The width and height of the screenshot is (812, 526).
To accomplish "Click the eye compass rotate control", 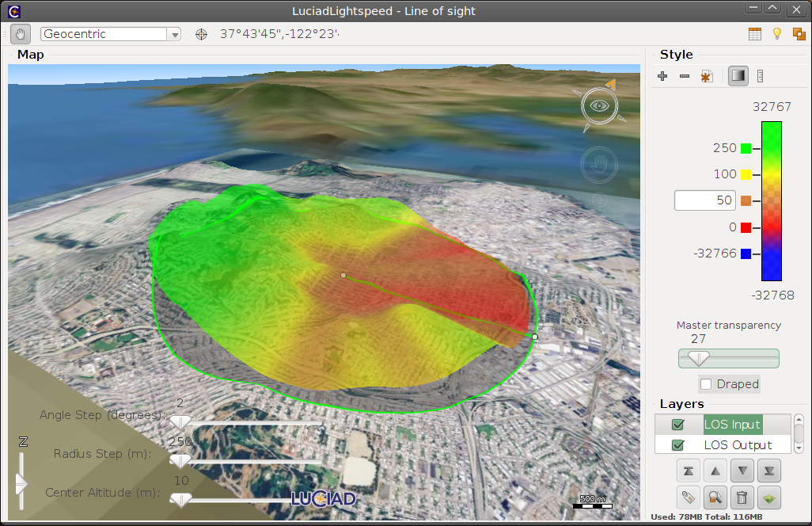I will click(600, 106).
